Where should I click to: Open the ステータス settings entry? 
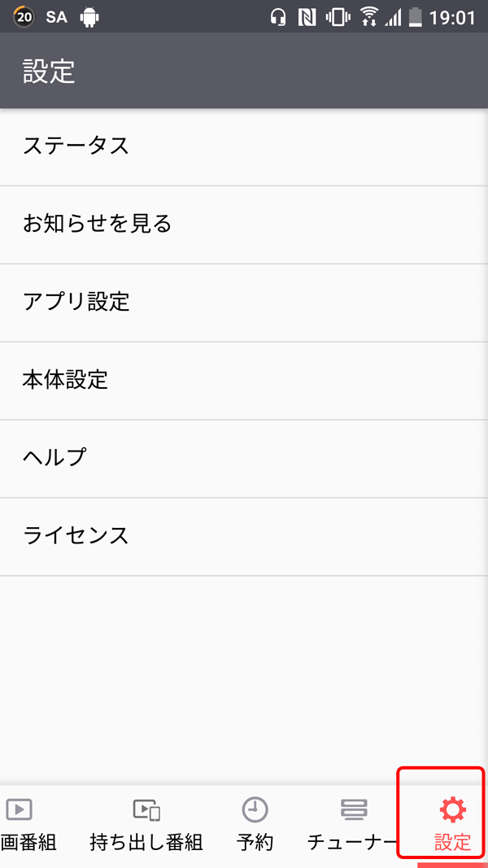point(244,146)
